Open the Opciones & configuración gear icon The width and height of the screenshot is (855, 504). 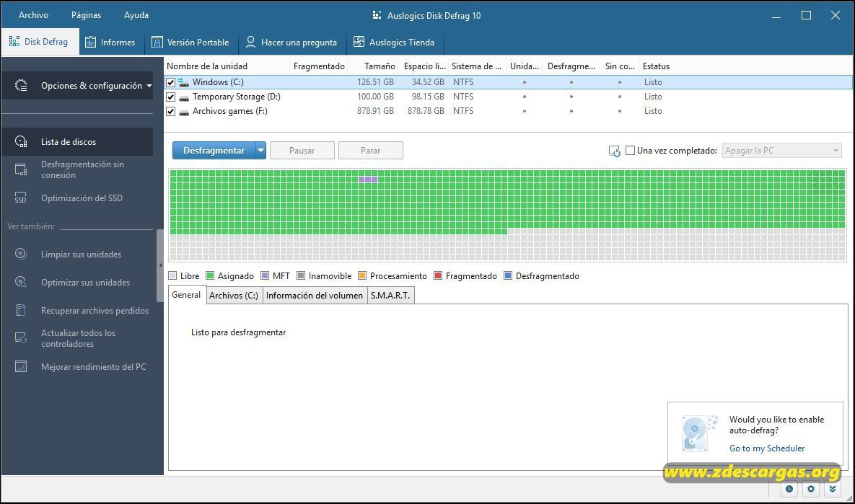21,86
